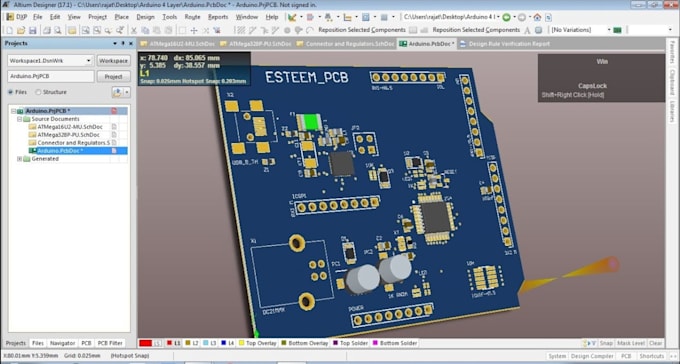This screenshot has width=680, height=364.
Task: Switch to ATMega16U2-MU.SchDoc document tab
Action: tap(177, 44)
